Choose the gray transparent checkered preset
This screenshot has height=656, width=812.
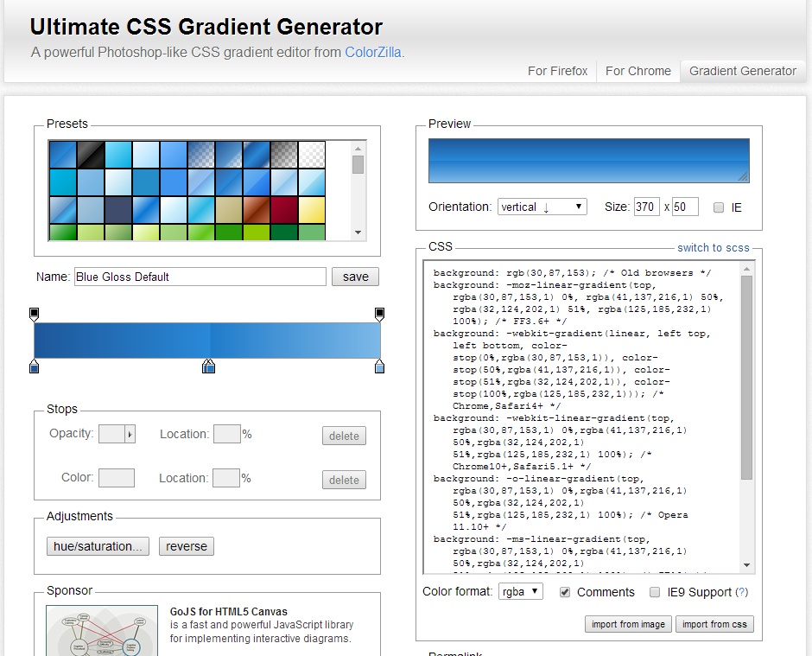click(284, 155)
